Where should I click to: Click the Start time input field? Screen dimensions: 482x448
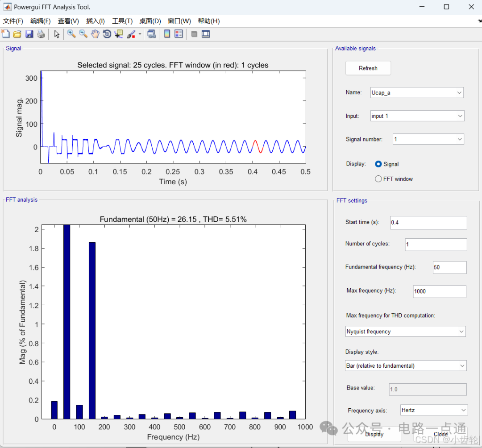point(428,222)
